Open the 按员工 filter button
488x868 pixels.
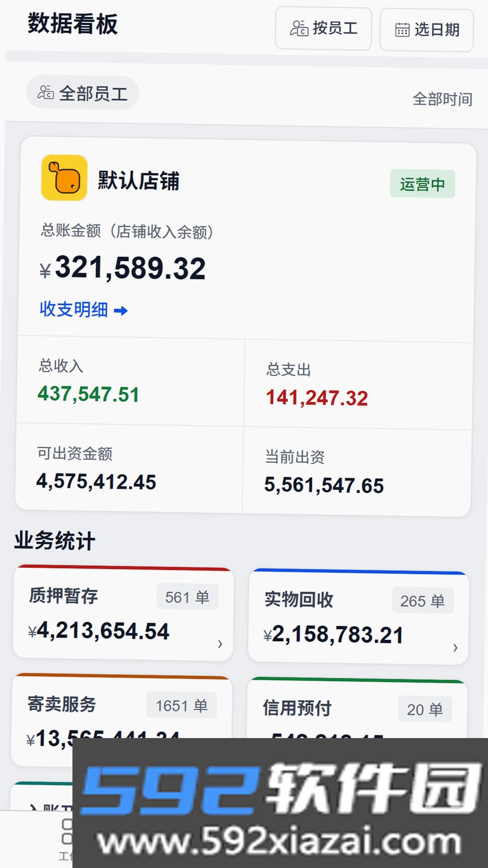[x=323, y=28]
